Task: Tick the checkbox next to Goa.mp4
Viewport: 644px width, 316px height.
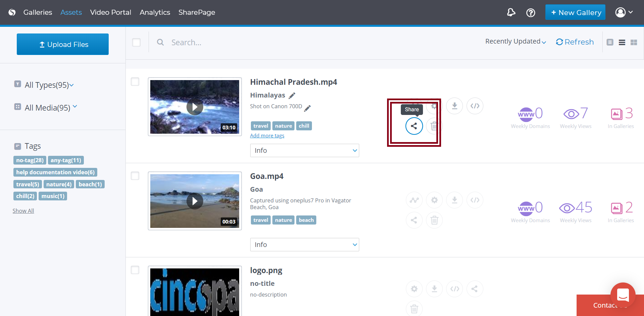Action: (135, 176)
